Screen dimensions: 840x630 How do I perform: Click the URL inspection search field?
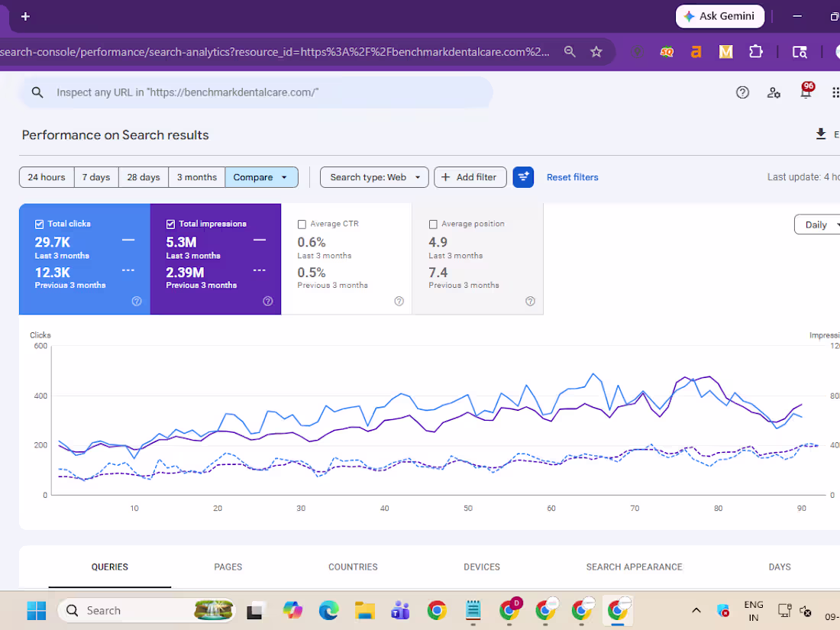(256, 92)
